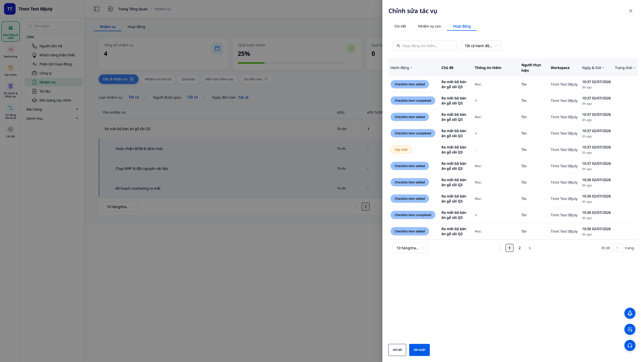
Task: Open the AI assistant floating button
Action: [x=630, y=329]
